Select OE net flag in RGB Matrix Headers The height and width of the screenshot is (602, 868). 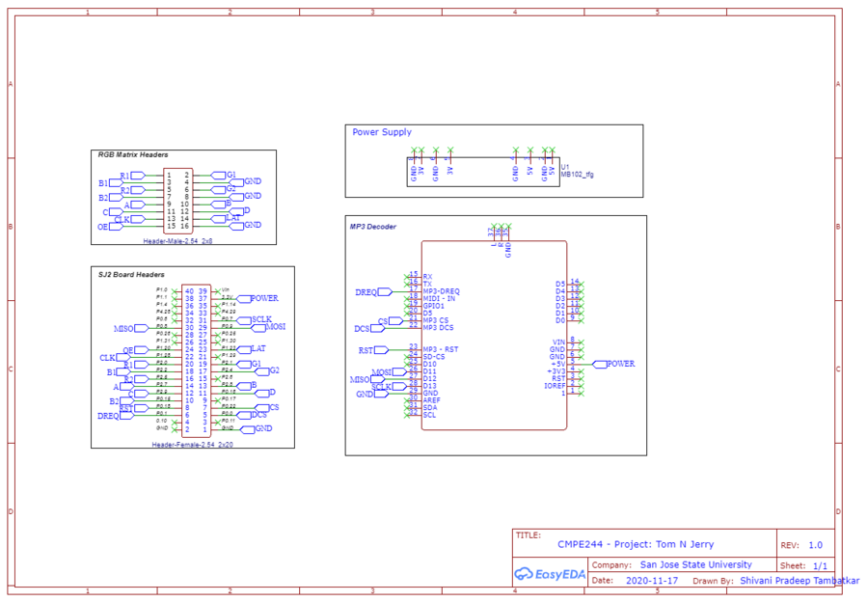tap(110, 227)
